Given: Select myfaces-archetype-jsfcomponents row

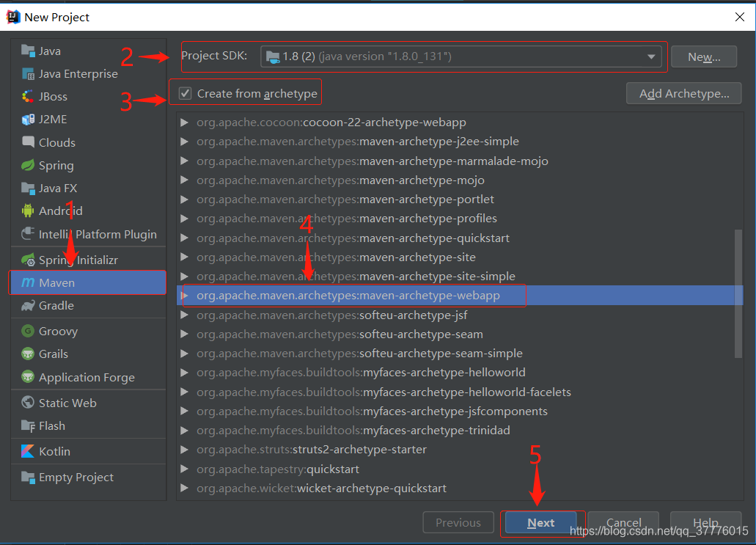Looking at the screenshot, I should click(x=460, y=411).
